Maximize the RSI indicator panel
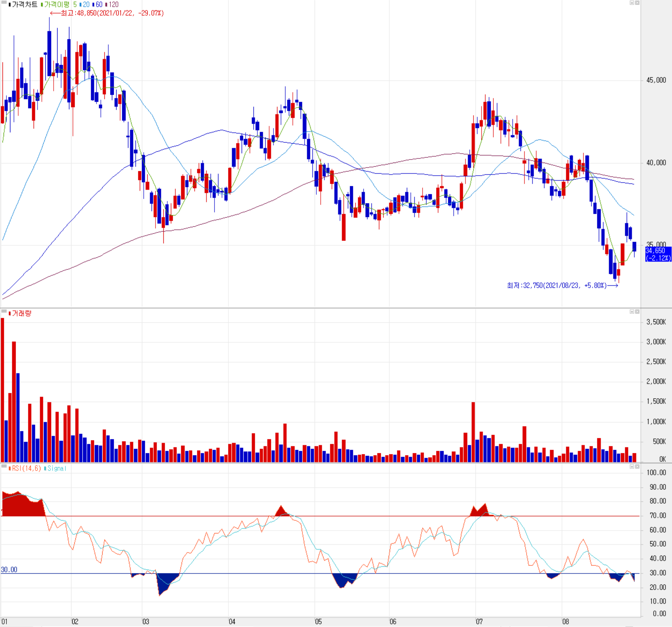The width and height of the screenshot is (672, 627). click(632, 466)
